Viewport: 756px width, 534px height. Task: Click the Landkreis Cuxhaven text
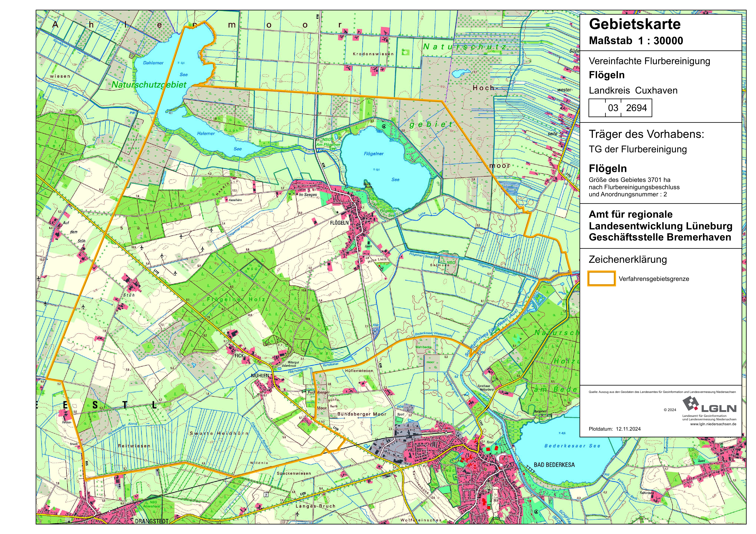(633, 90)
